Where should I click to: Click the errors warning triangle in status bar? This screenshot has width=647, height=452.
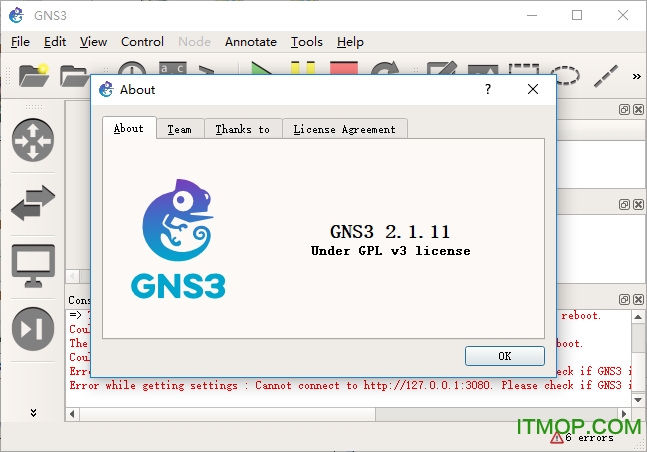click(x=557, y=437)
